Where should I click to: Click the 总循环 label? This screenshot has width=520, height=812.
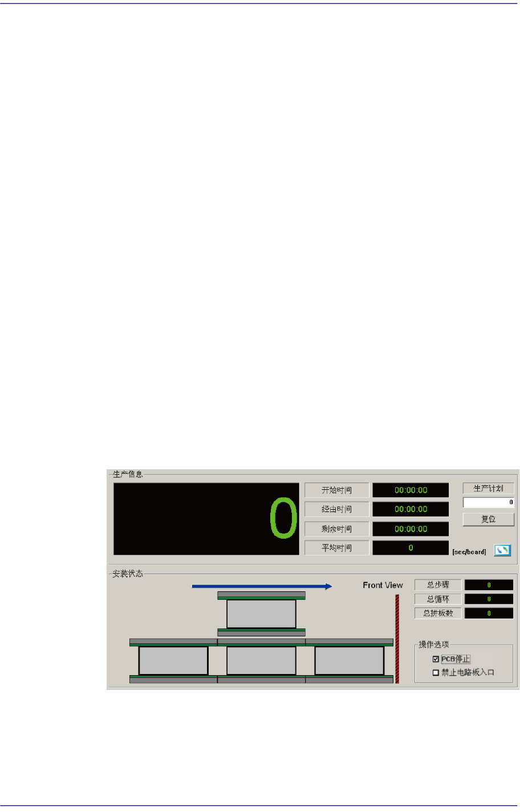click(x=438, y=599)
